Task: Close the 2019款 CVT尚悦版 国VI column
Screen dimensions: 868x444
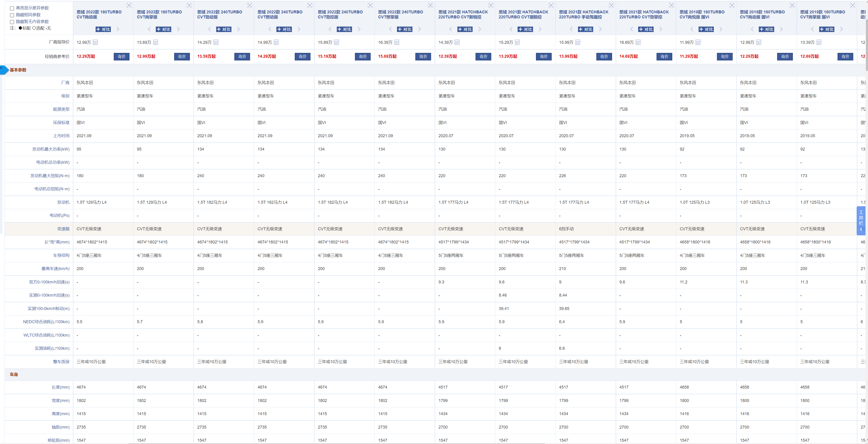Action: click(x=732, y=5)
